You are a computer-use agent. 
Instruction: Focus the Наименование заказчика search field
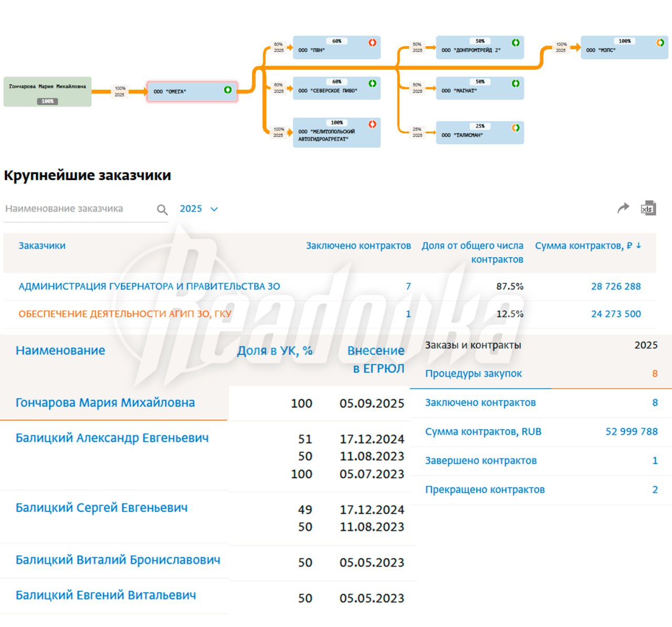pyautogui.click(x=79, y=209)
